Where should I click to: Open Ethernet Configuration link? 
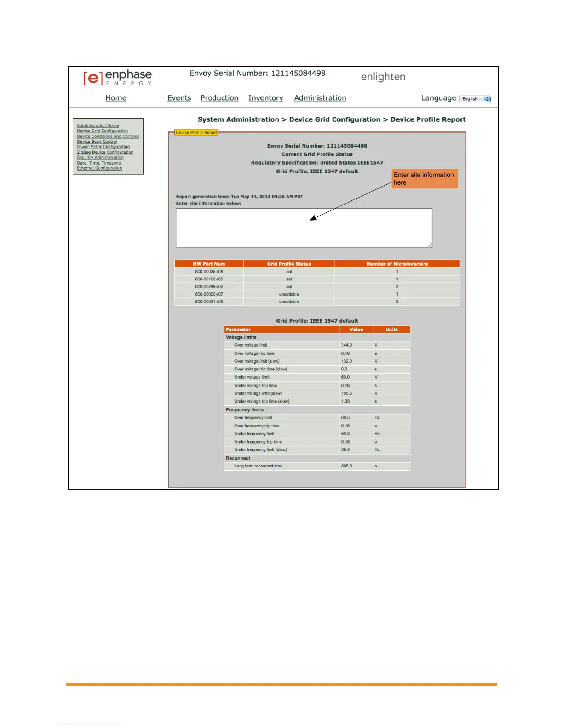coord(100,168)
